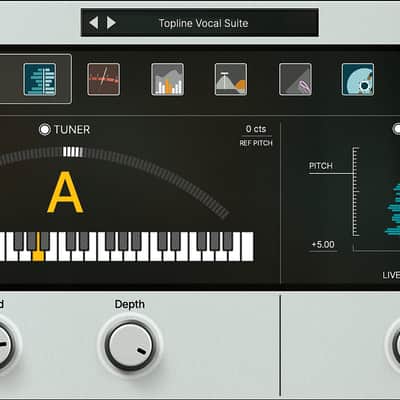Select the red needle meter module icon
This screenshot has height=400, width=400.
tap(104, 79)
